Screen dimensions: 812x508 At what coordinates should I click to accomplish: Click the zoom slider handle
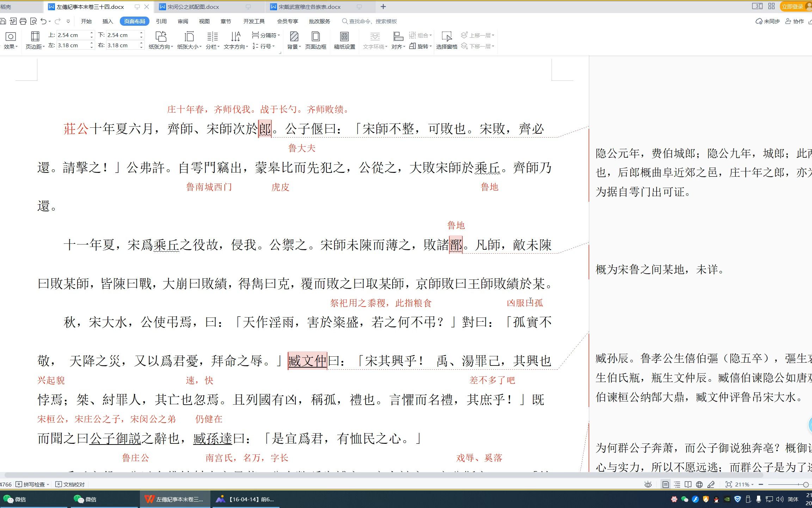[x=806, y=484]
